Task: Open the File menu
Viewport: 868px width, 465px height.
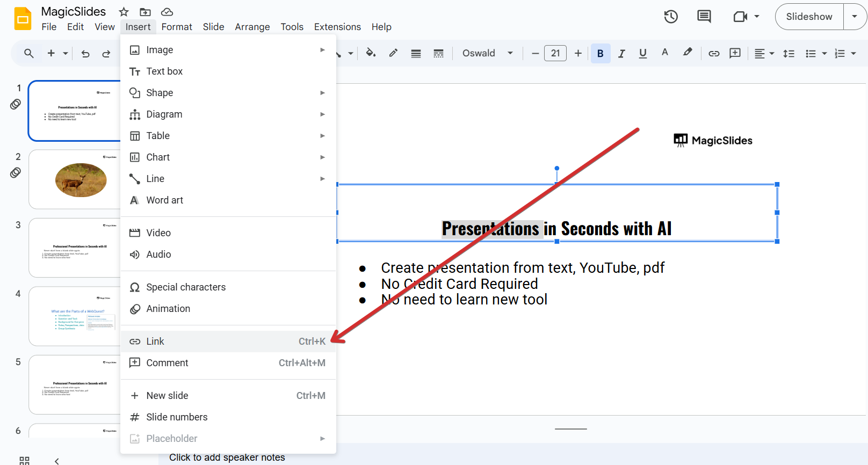Action: coord(49,27)
